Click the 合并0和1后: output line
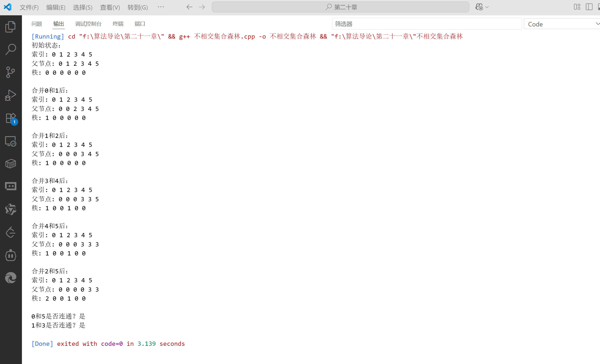The height and width of the screenshot is (364, 600). 50,91
